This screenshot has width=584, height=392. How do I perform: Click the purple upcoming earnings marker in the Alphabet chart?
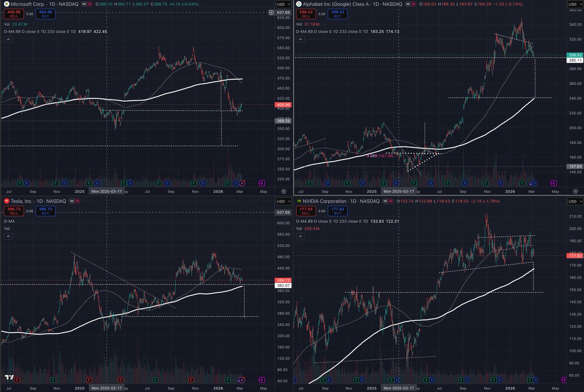pos(553,183)
